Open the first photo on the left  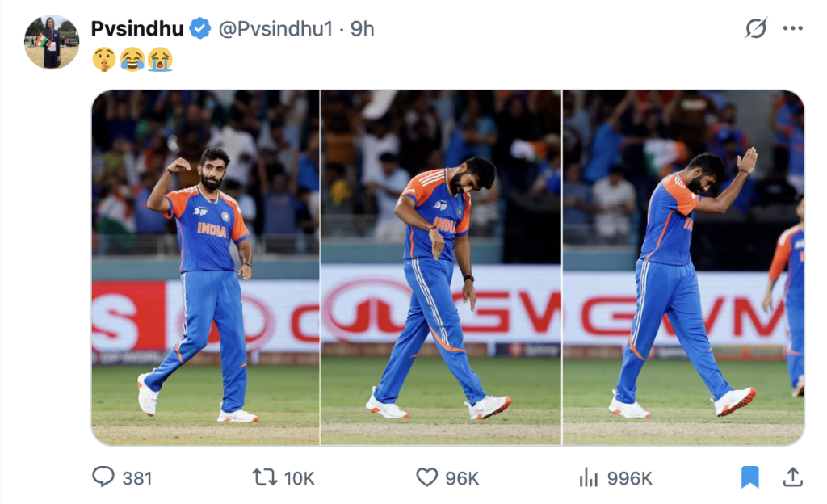[x=205, y=267]
